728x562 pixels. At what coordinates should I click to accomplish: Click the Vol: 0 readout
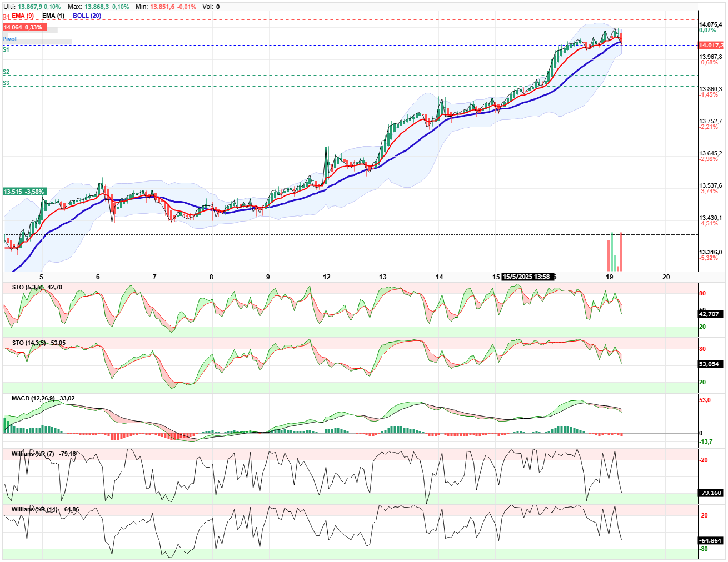click(211, 7)
